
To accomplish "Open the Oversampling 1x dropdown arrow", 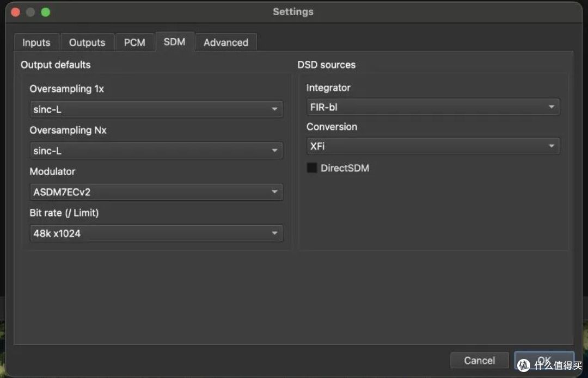I will [x=274, y=109].
